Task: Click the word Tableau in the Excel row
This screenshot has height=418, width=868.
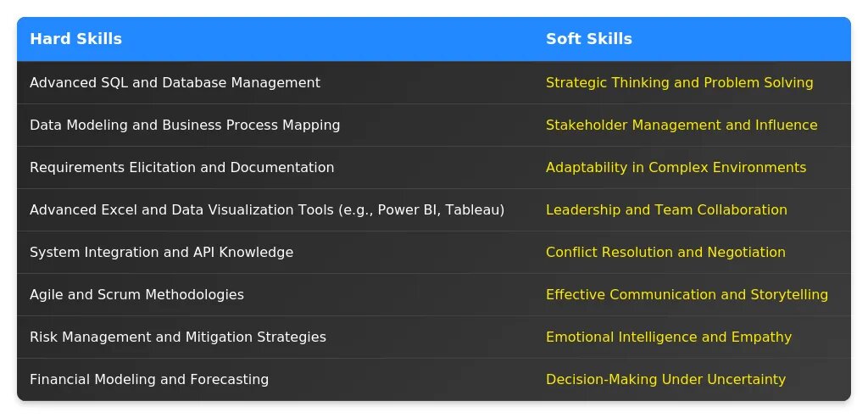Action: (474, 210)
